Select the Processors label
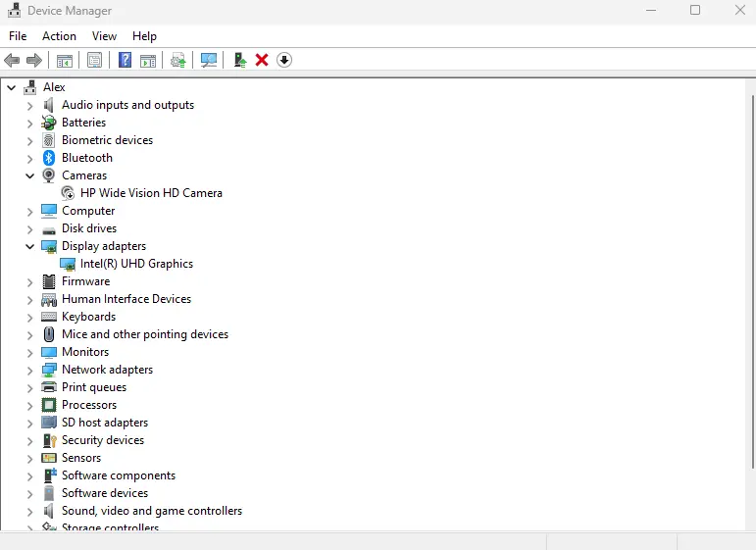This screenshot has width=756, height=550. coord(89,405)
